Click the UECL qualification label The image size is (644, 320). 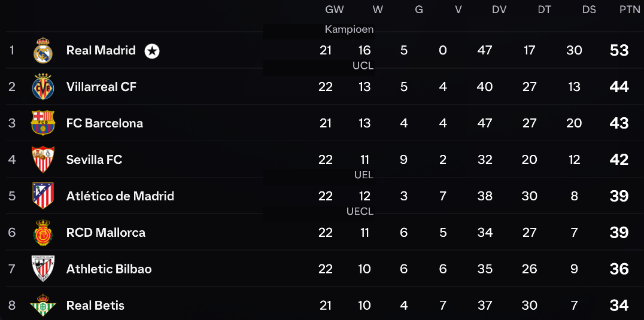tap(360, 212)
